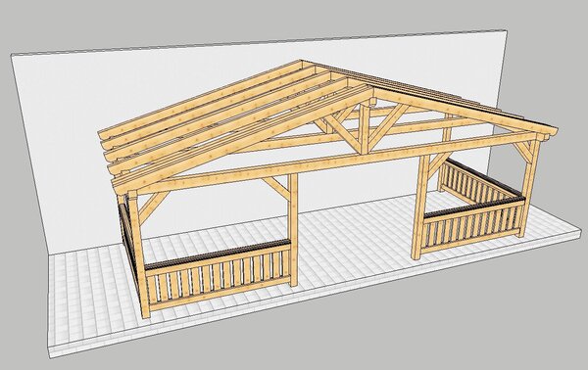The image size is (588, 370).
Task: Click the front right sloping rafter
Action: [465, 110]
